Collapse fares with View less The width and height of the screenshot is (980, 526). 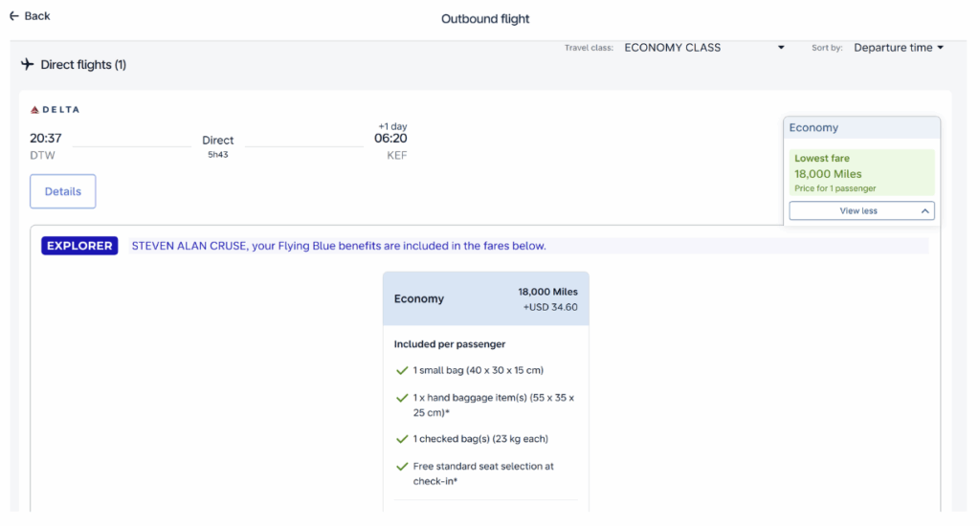tap(860, 211)
